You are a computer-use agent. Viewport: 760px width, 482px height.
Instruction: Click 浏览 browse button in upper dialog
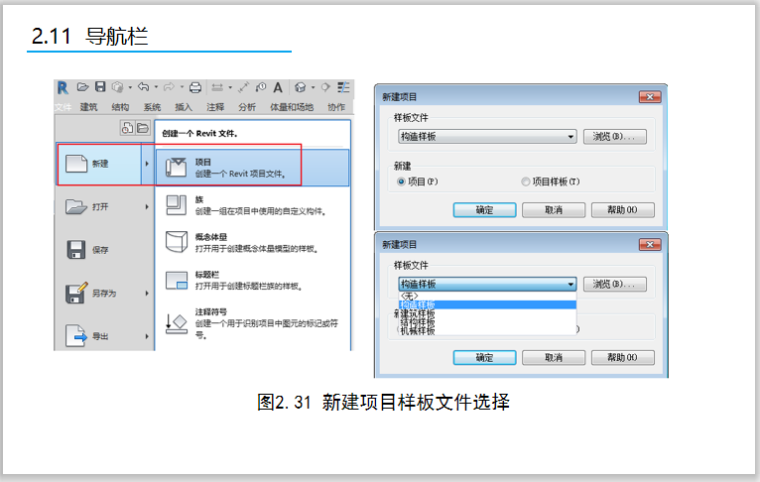point(614,136)
